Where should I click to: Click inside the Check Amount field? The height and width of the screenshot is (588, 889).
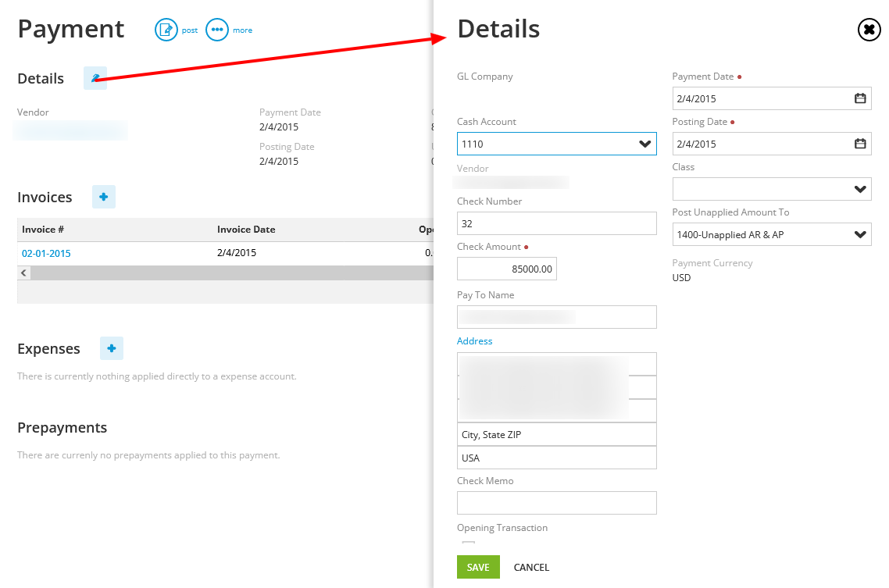click(506, 269)
